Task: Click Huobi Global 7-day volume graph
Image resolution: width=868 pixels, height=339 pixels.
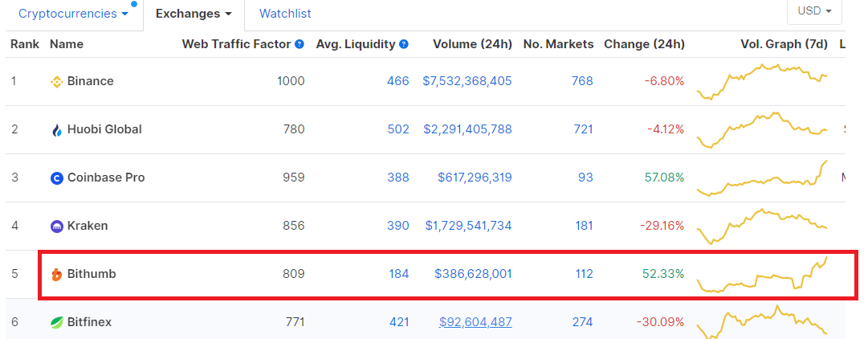Action: click(762, 130)
